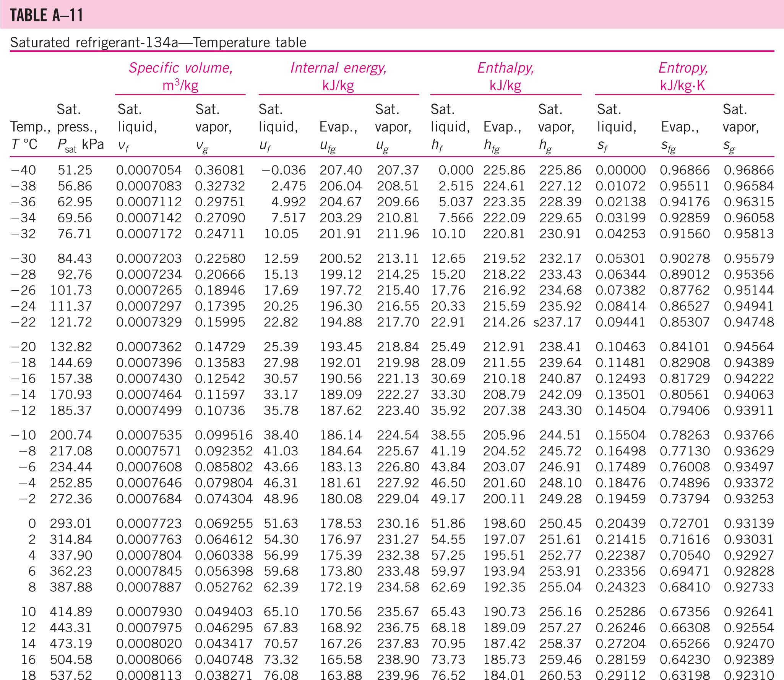Image resolution: width=784 pixels, height=680 pixels.
Task: Select the 'Specific volume,' group heading
Action: tap(181, 68)
